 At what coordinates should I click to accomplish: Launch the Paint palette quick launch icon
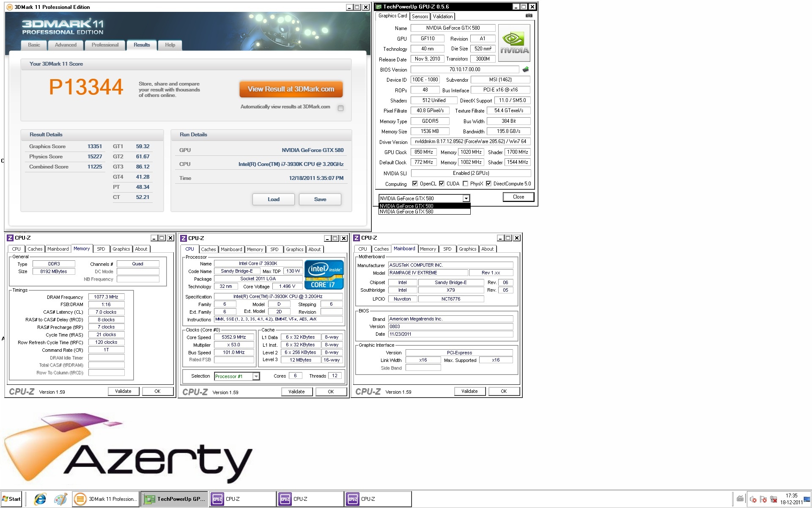click(60, 499)
